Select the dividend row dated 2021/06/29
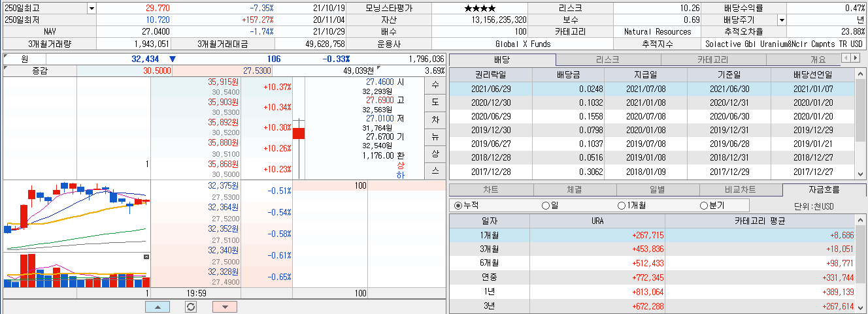This screenshot has height=314, width=868. tap(652, 89)
